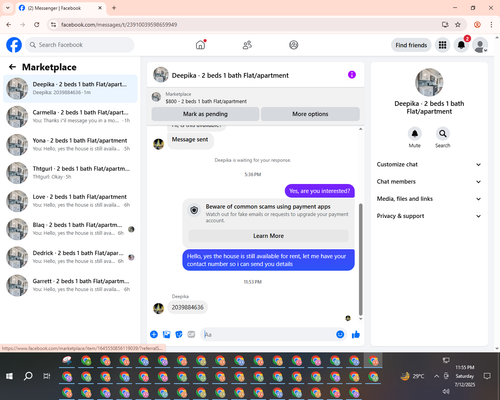Reload the browser page

click(x=37, y=25)
